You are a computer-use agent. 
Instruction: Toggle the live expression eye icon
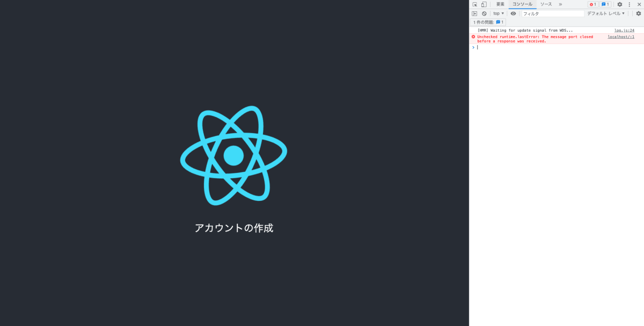click(514, 13)
